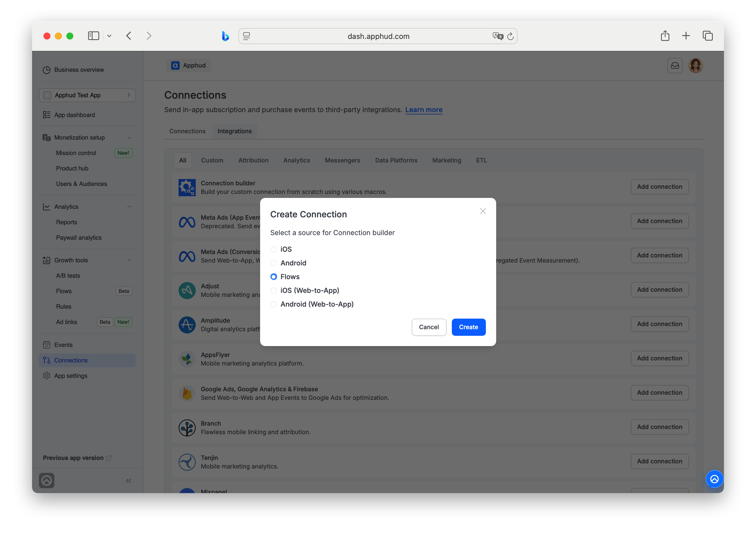Screen dimensions: 756x536
Task: Close the Create Connection dialog with X
Action: point(483,211)
